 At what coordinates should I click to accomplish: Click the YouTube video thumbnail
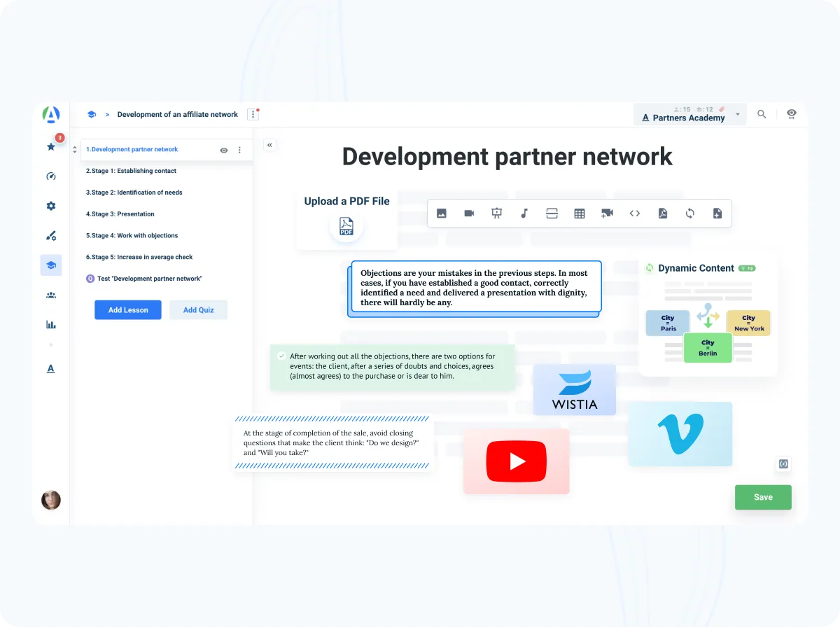(517, 461)
